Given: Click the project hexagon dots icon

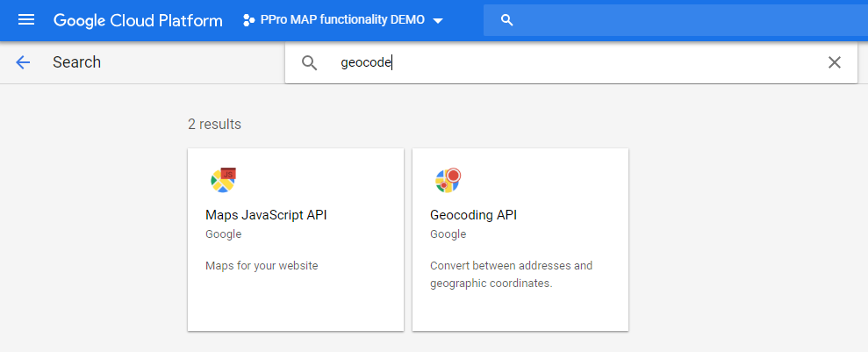Looking at the screenshot, I should (x=248, y=20).
